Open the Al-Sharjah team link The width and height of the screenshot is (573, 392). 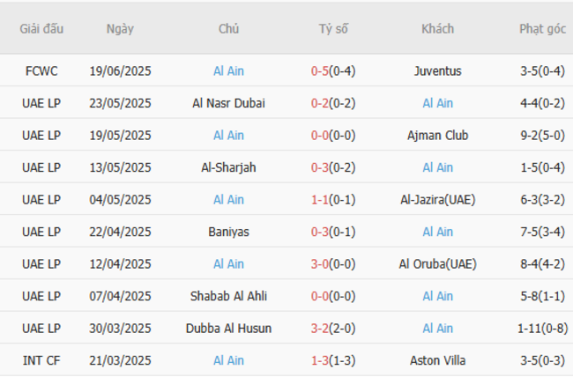(x=228, y=167)
